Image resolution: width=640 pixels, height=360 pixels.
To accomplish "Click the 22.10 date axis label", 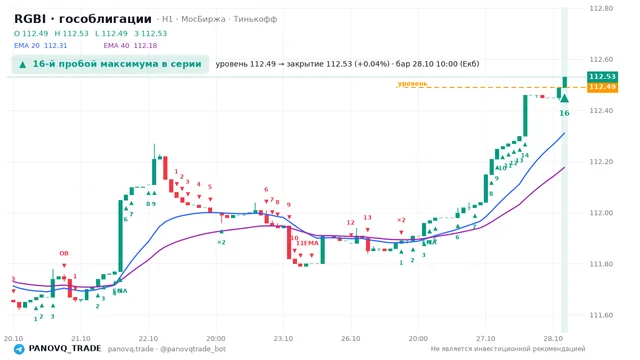I will [x=148, y=338].
